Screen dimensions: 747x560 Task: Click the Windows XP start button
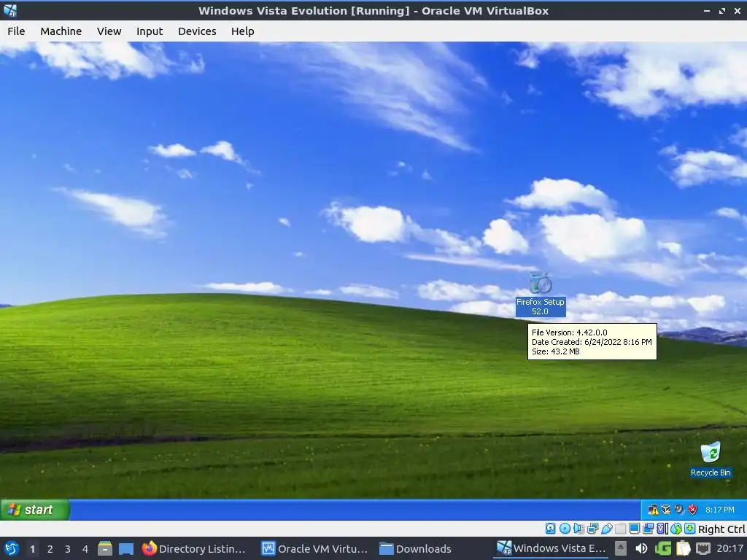pos(35,510)
